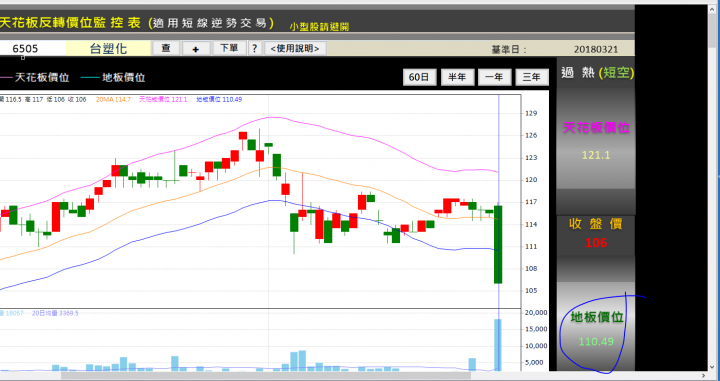
Task: Click the 天花板價位 side panel heading
Action: [x=596, y=128]
